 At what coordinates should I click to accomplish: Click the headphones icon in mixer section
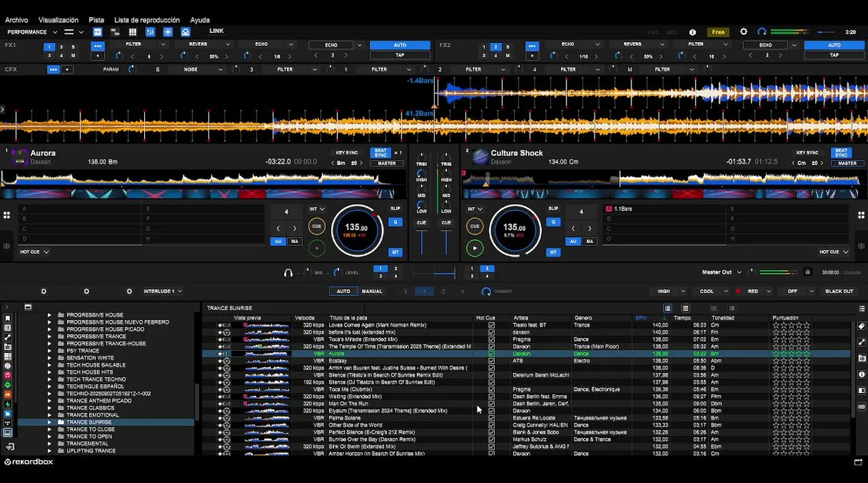point(288,272)
